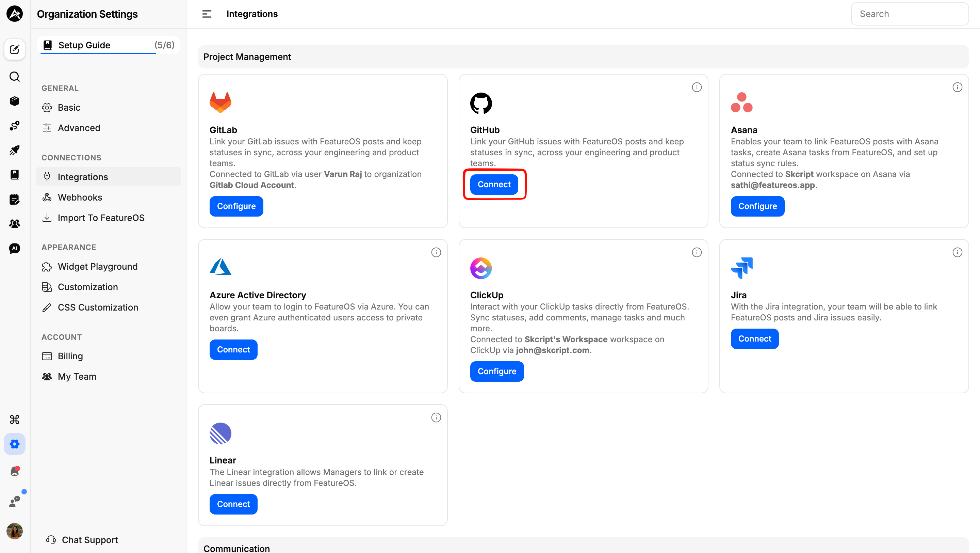Click the ClickUp card info icon
980x553 pixels.
697,252
